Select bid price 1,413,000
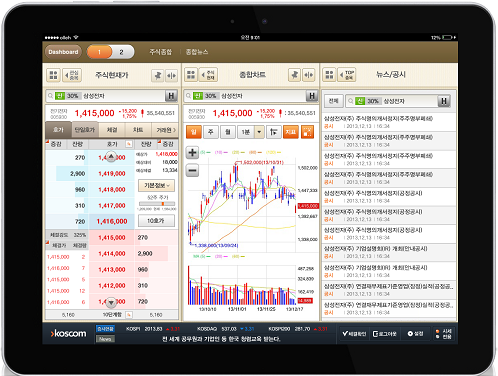Screen dimensions: 498x376 click(x=112, y=270)
